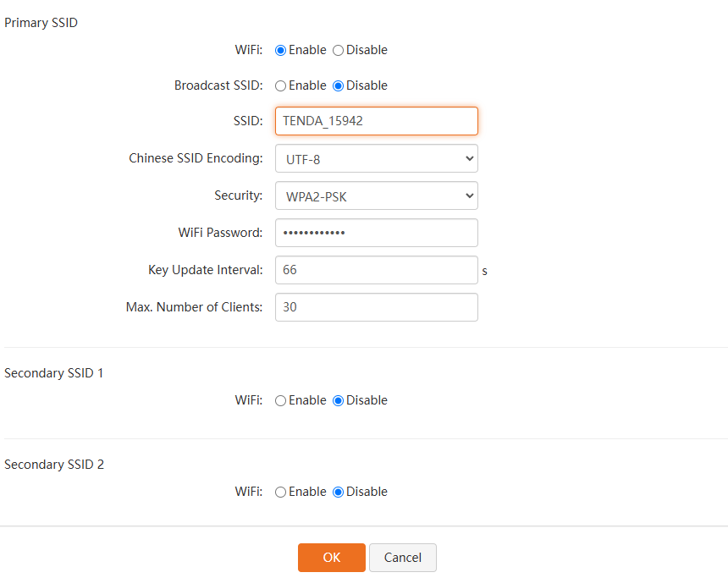Click the Max. Number of Clients field

pyautogui.click(x=376, y=307)
